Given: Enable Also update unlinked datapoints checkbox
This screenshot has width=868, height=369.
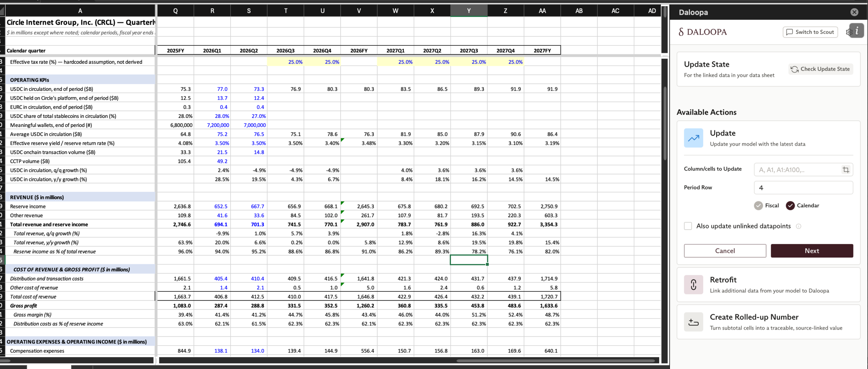Looking at the screenshot, I should (688, 226).
